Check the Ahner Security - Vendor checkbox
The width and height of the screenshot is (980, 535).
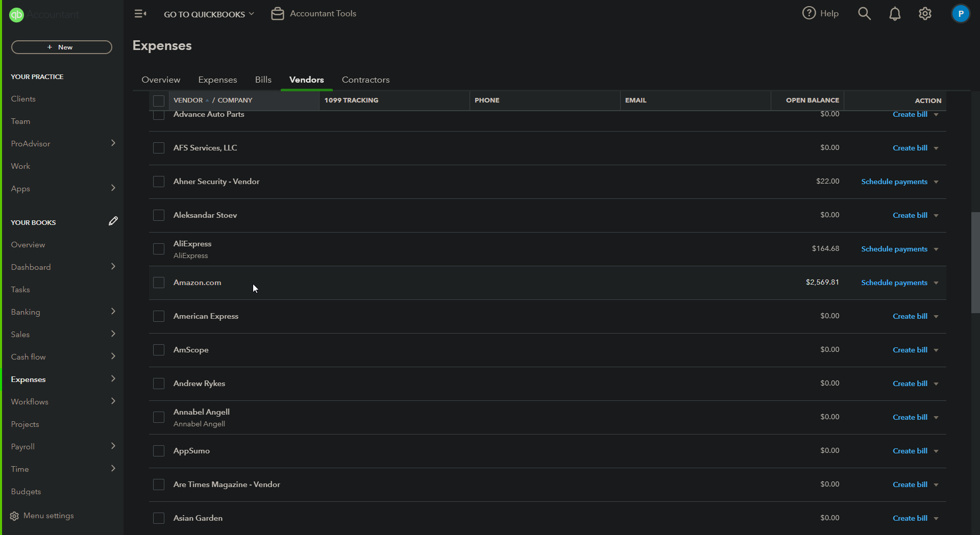159,182
